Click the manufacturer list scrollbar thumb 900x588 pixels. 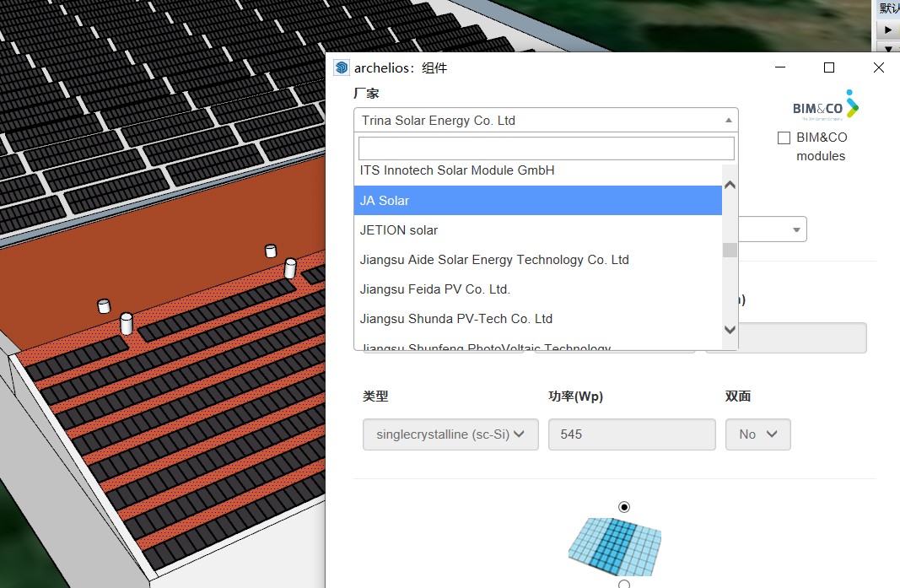(730, 251)
